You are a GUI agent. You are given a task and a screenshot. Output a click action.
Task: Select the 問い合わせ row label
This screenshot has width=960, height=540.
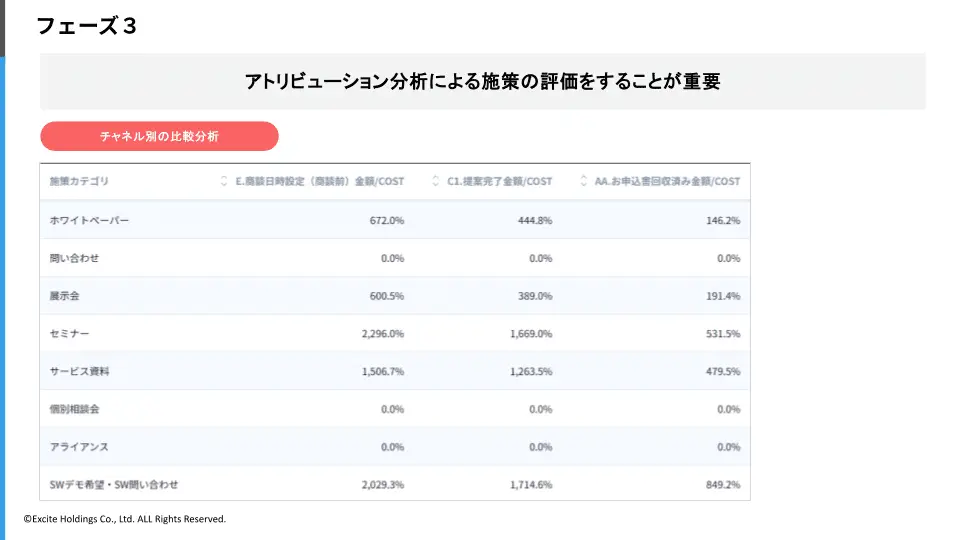(74, 258)
